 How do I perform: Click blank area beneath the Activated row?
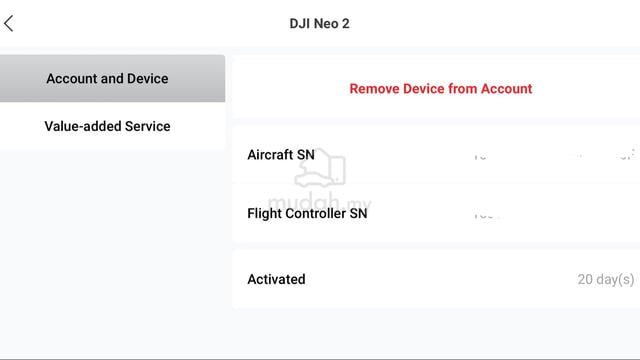click(x=436, y=331)
